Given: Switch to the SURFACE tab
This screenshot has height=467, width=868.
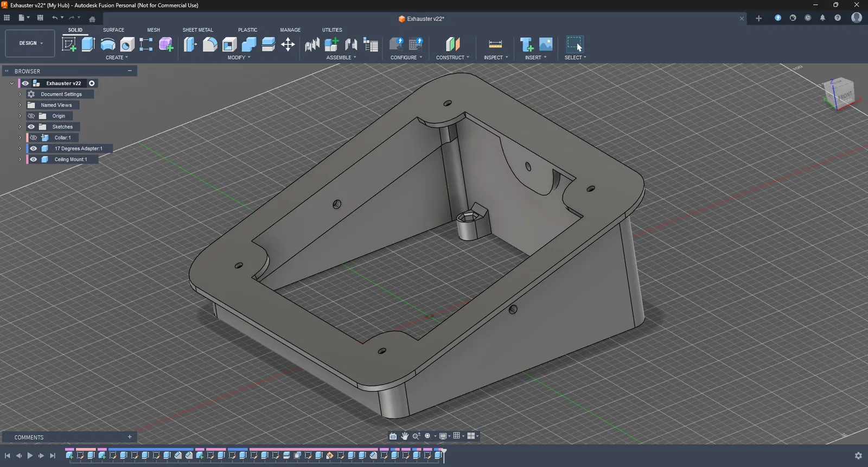Looking at the screenshot, I should (113, 30).
